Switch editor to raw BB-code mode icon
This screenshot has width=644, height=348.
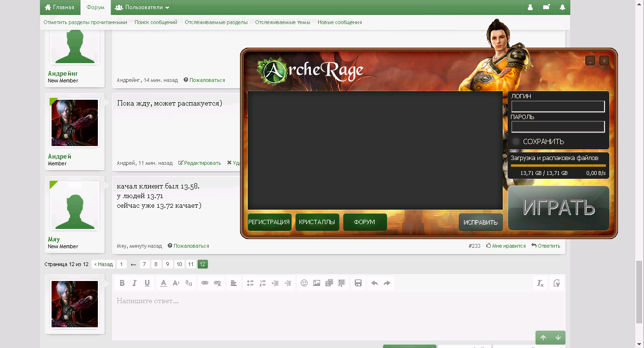[x=557, y=283]
